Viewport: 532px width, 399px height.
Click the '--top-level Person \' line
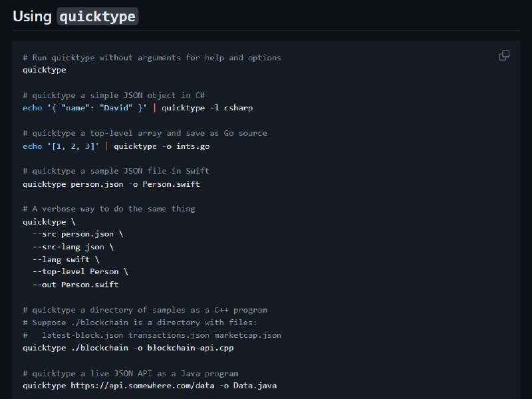tap(80, 272)
